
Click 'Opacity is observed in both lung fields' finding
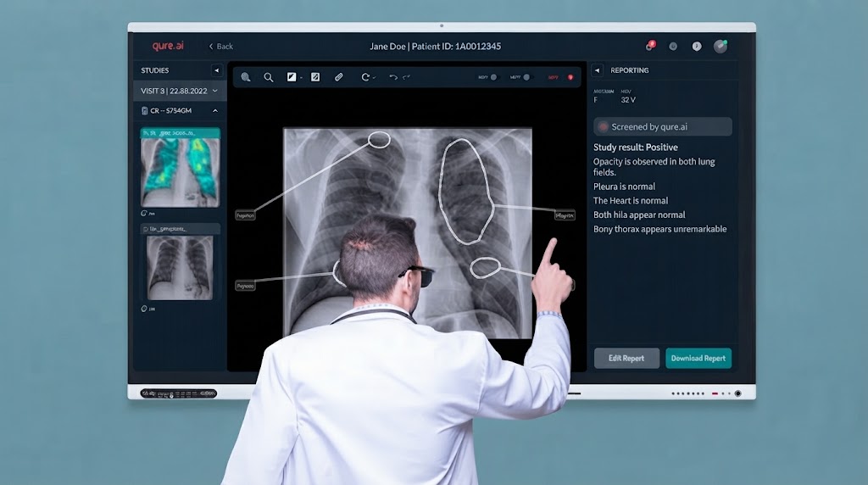point(654,167)
